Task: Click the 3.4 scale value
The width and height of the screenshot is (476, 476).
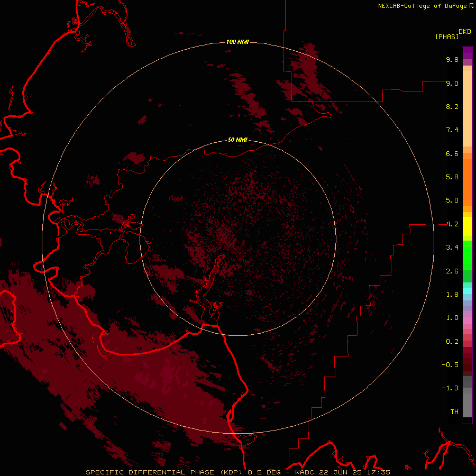Action: pos(452,248)
